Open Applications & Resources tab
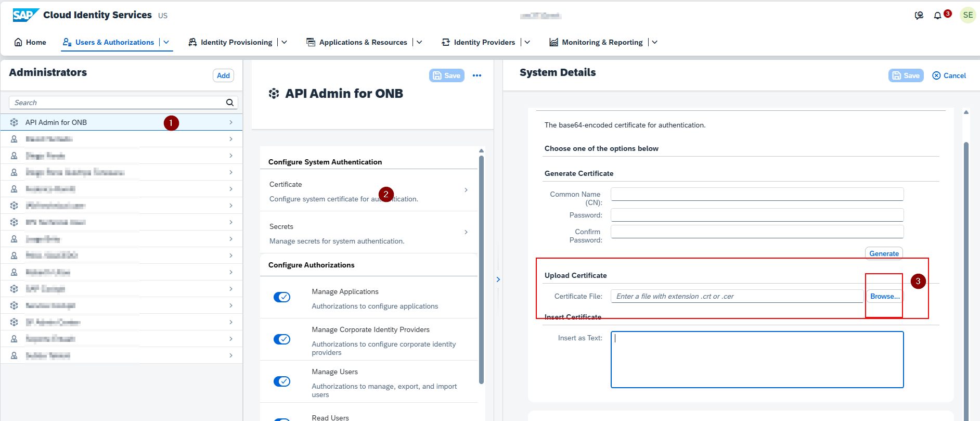 click(357, 42)
